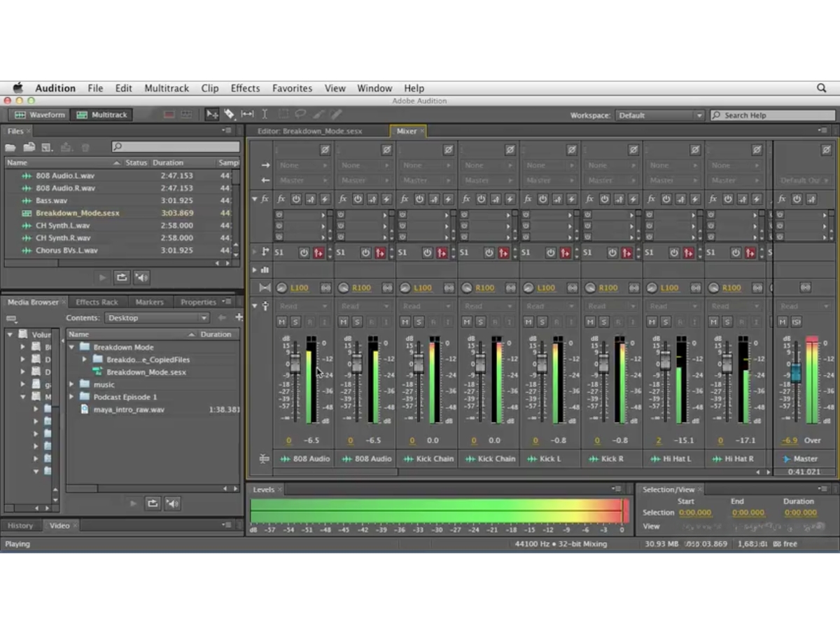
Task: Switch to Editor: Breakdown_Mode.sesx tab
Action: coord(309,131)
